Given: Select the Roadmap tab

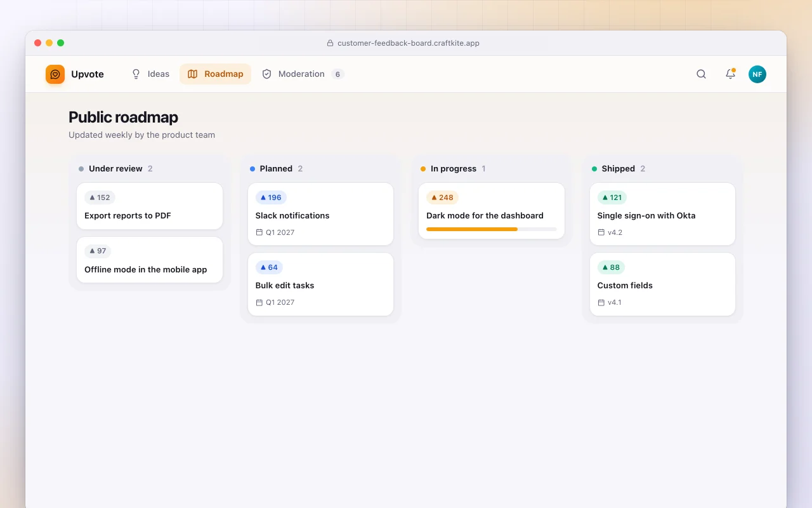Looking at the screenshot, I should 216,74.
